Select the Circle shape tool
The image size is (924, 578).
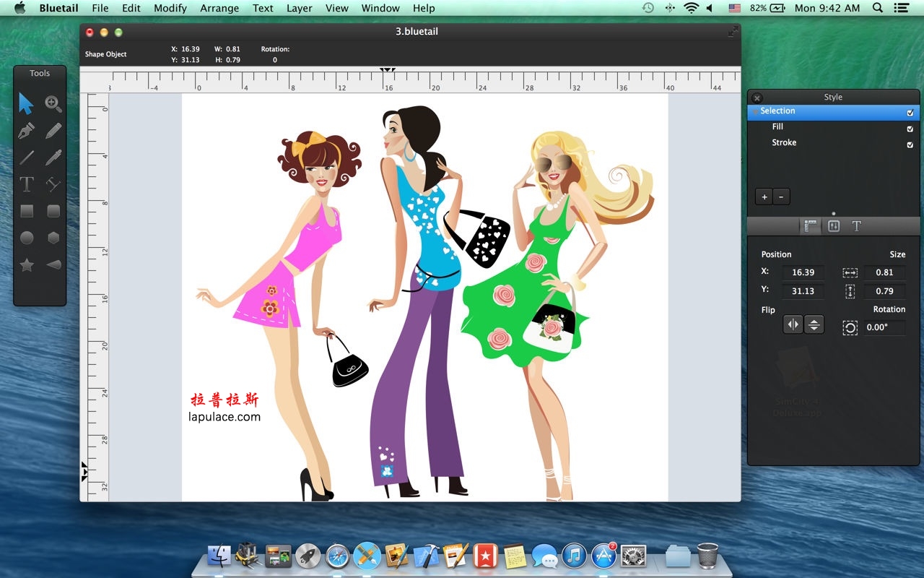[x=26, y=238]
